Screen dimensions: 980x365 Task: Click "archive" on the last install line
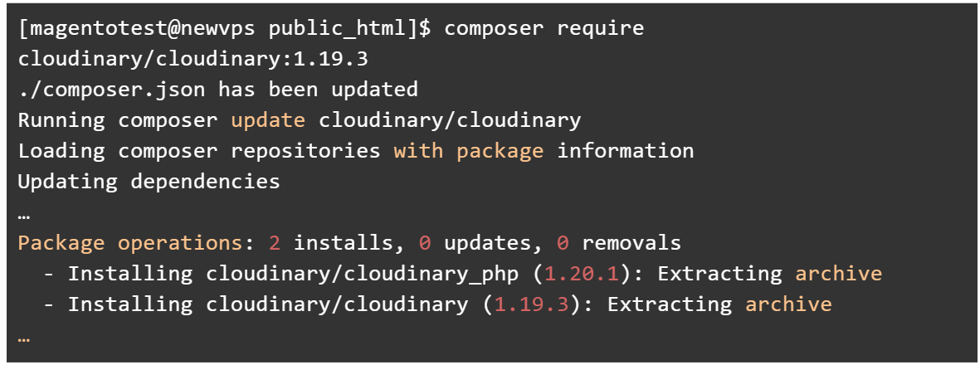coord(788,304)
